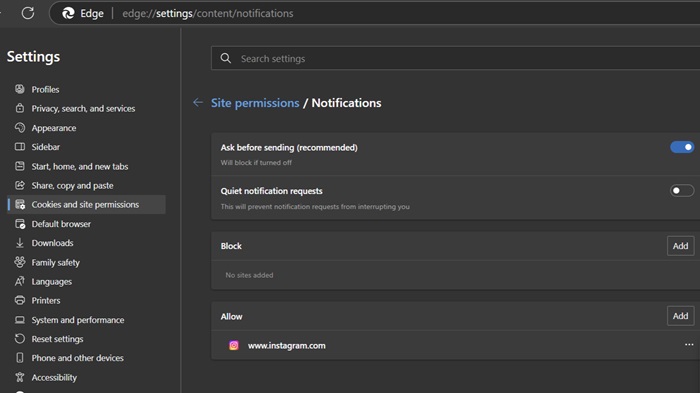Click the magnifier icon in search settings
700x393 pixels.
coord(226,59)
